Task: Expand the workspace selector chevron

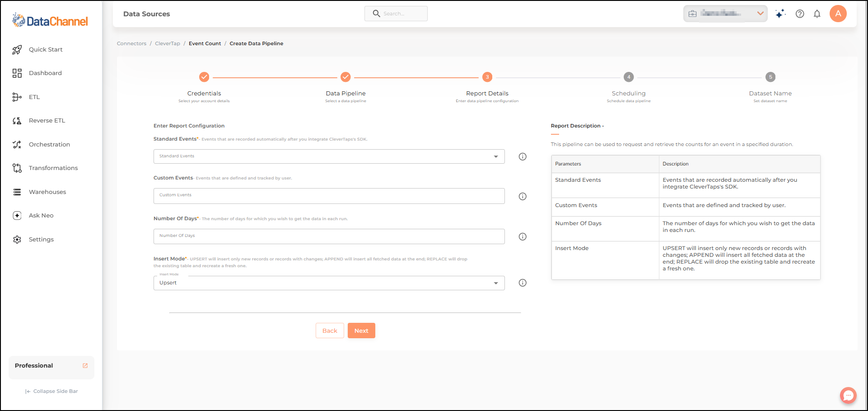Action: pyautogui.click(x=760, y=14)
